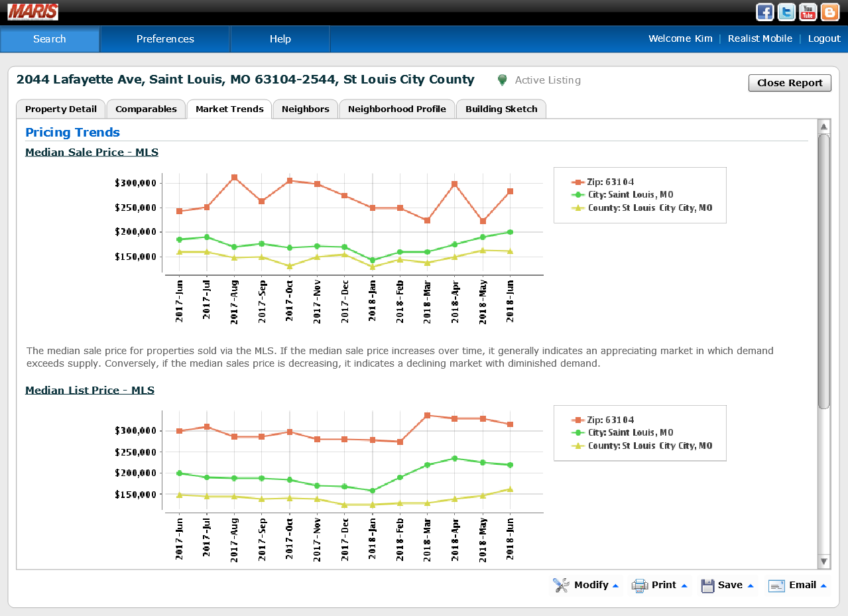This screenshot has height=616, width=848.
Task: Expand the Email dropdown arrow
Action: 823,585
